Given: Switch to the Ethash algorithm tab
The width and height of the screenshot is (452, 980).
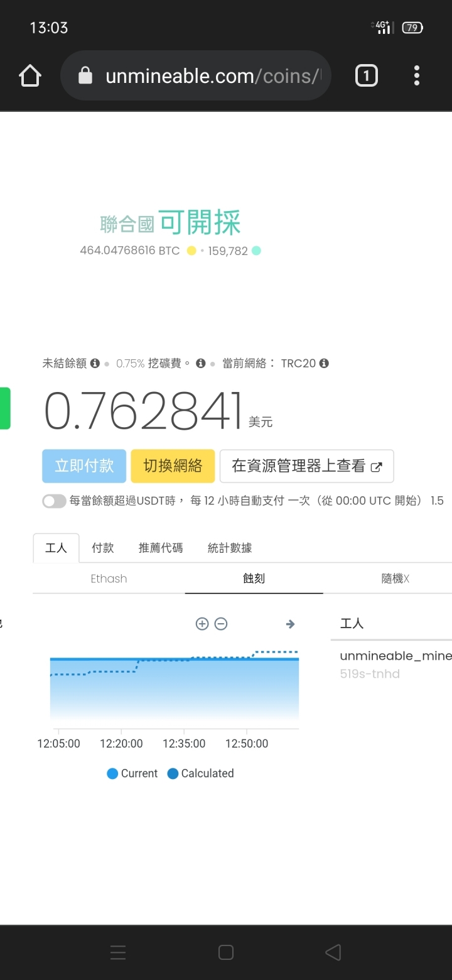Looking at the screenshot, I should coord(109,579).
